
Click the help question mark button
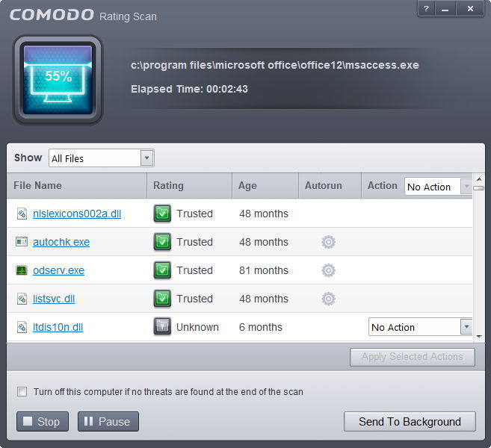426,9
